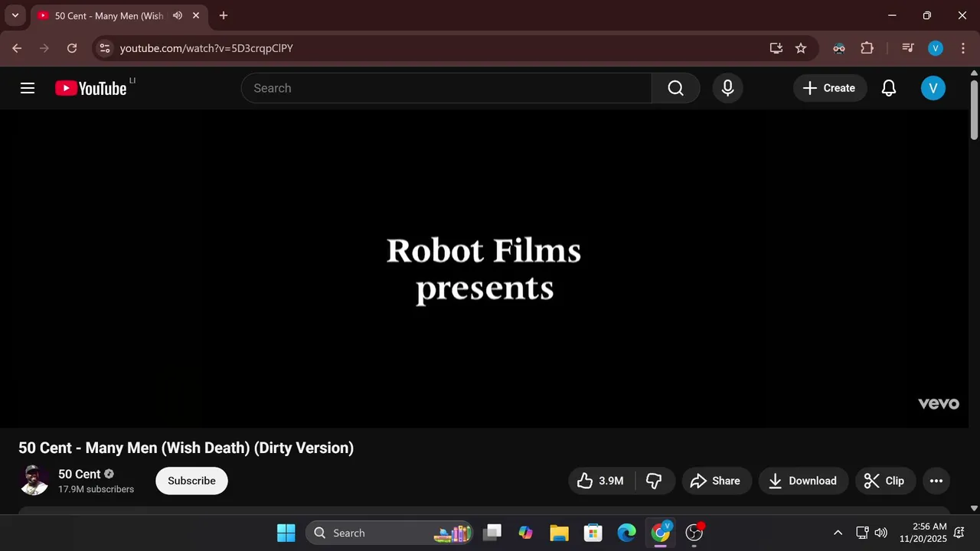Mute the tab via speaker icon
This screenshot has width=980, height=551.
tap(178, 15)
